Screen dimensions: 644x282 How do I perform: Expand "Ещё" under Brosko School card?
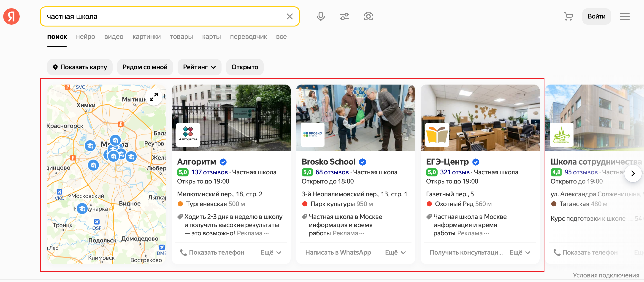pyautogui.click(x=395, y=253)
